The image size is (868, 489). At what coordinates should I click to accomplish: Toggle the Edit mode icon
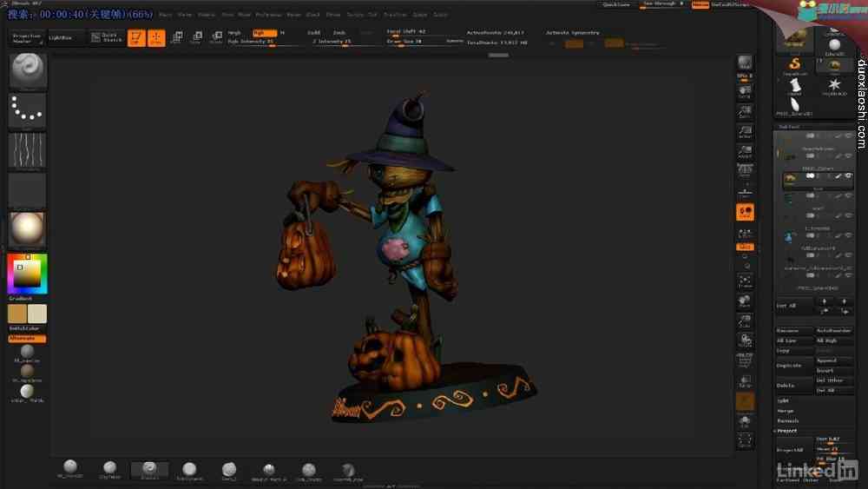136,37
